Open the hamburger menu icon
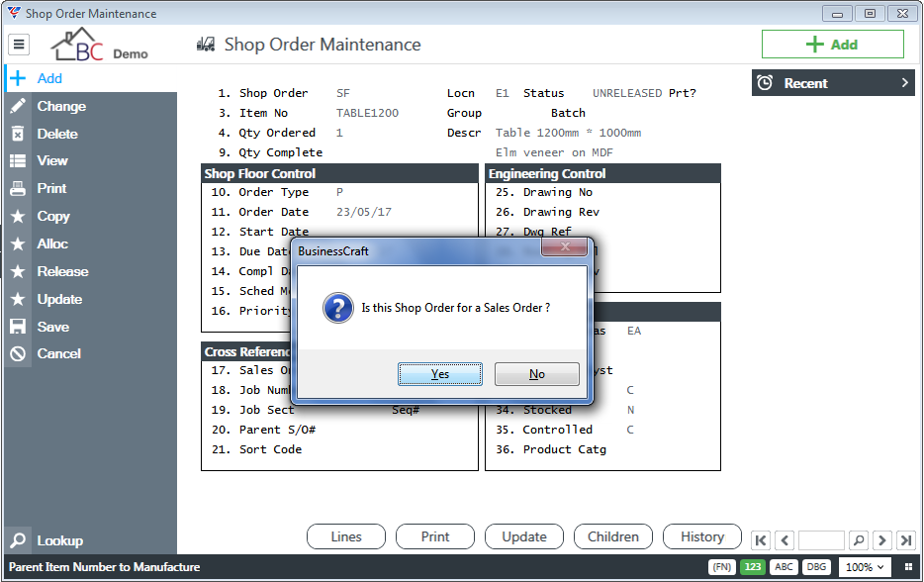924x582 pixels. click(x=19, y=45)
